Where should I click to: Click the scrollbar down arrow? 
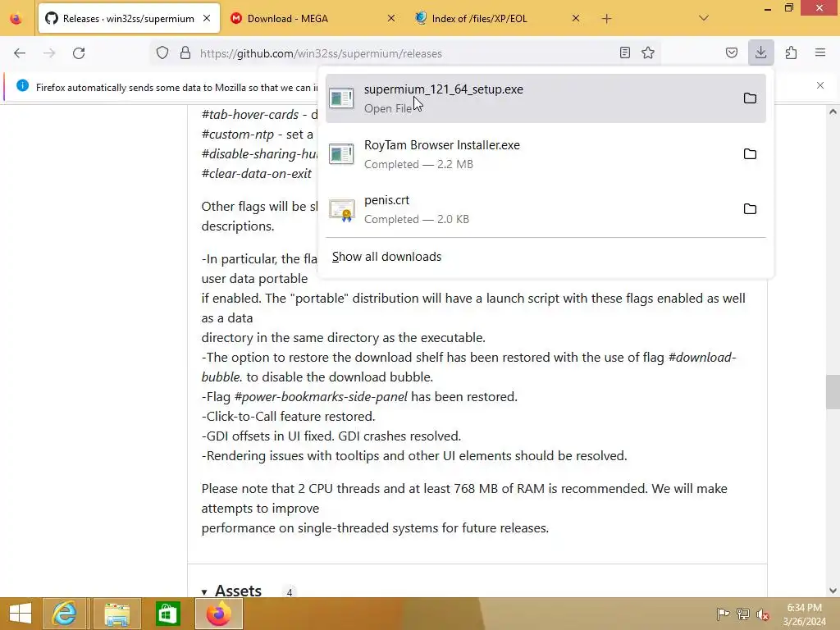(x=833, y=591)
